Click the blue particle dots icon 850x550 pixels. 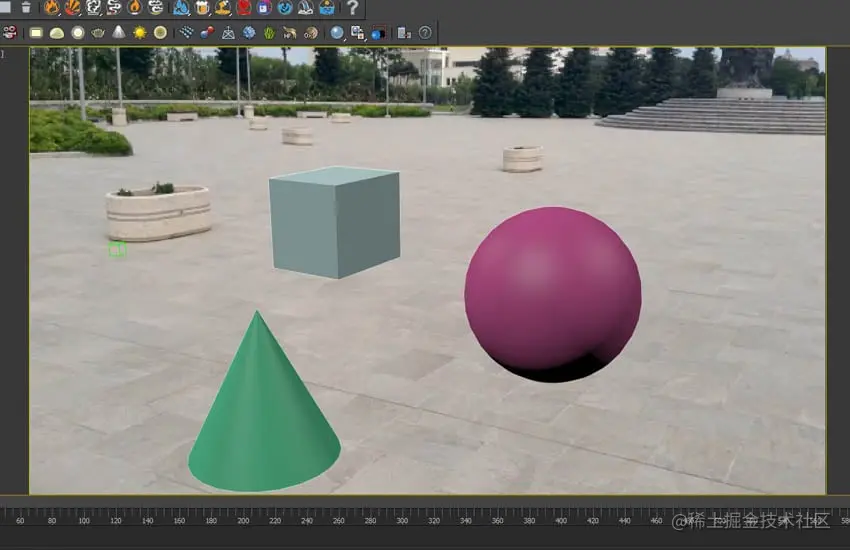[186, 33]
